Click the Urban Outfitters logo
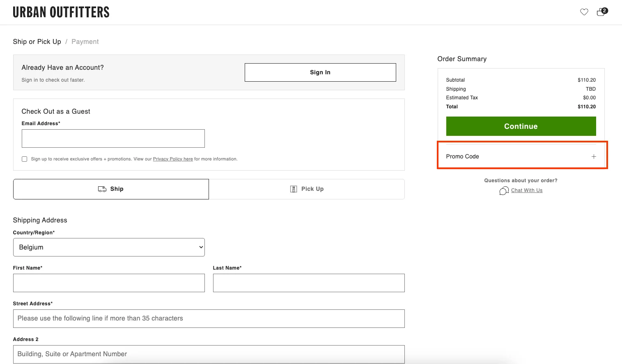The image size is (622, 364). pos(61,12)
